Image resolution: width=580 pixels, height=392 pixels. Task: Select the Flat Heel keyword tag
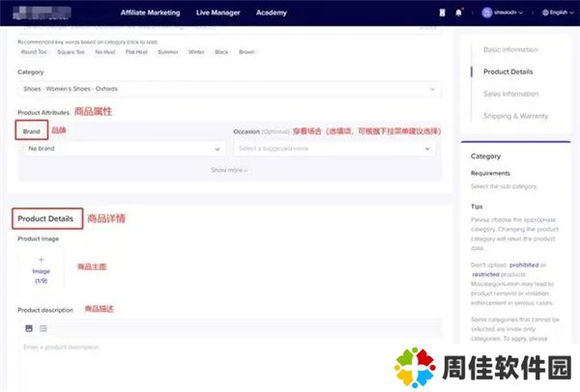tap(137, 52)
